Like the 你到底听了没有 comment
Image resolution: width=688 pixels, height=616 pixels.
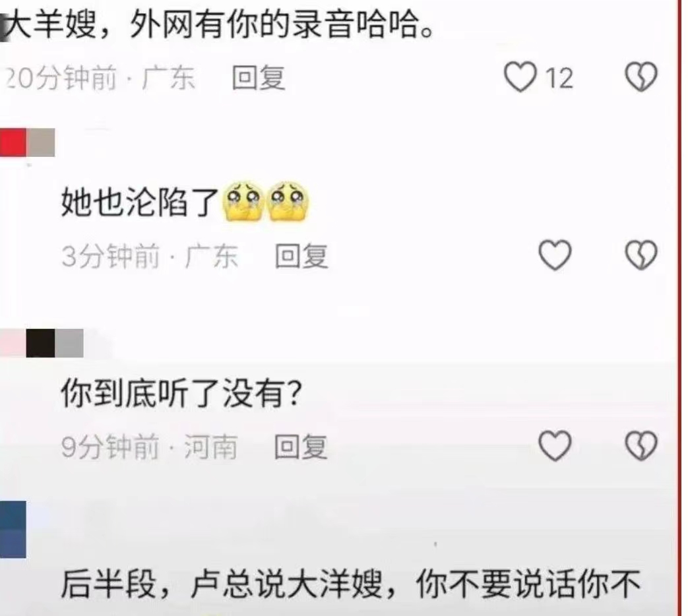(555, 446)
